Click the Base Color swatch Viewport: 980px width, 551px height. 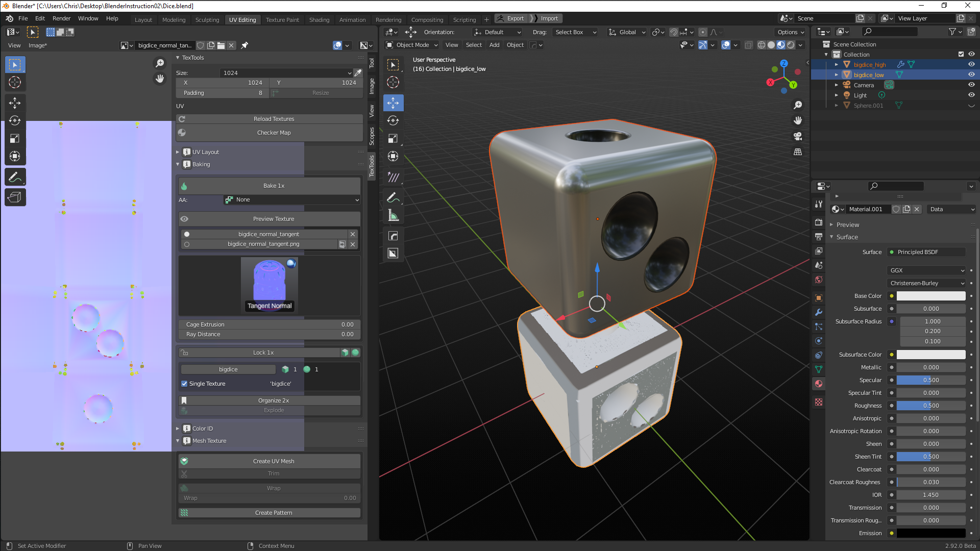click(931, 296)
